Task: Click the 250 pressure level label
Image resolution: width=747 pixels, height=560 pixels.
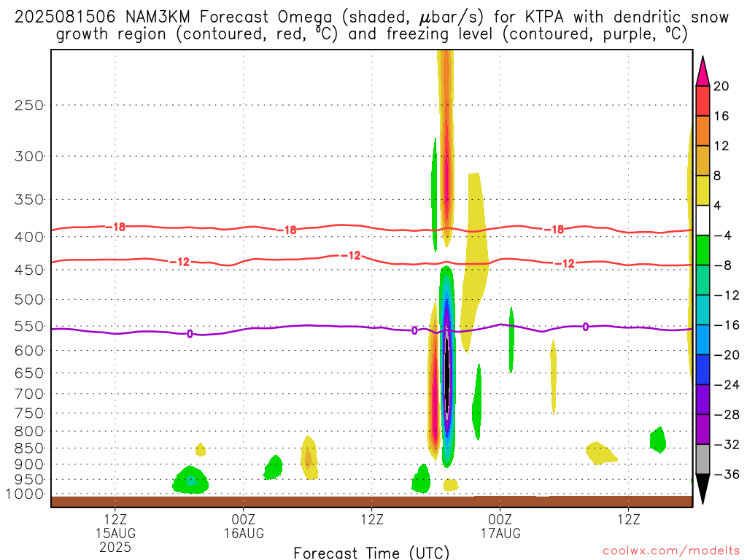Action: tap(29, 105)
